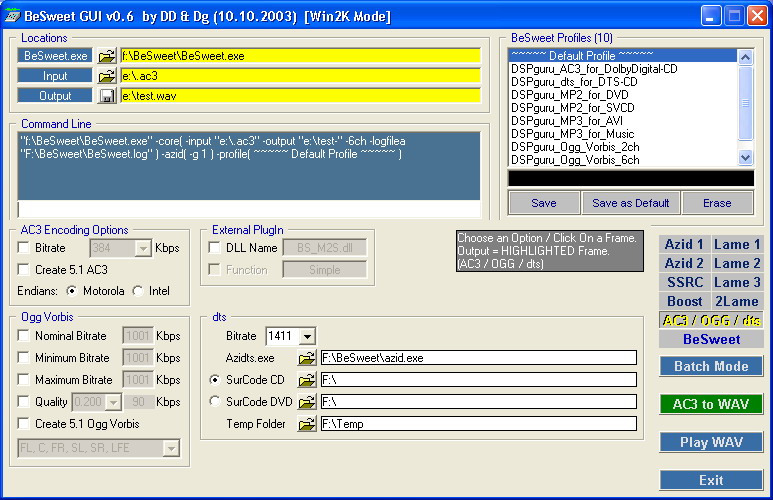Select DSPguru_MP3_for_Music profile
The width and height of the screenshot is (773, 500).
622,134
